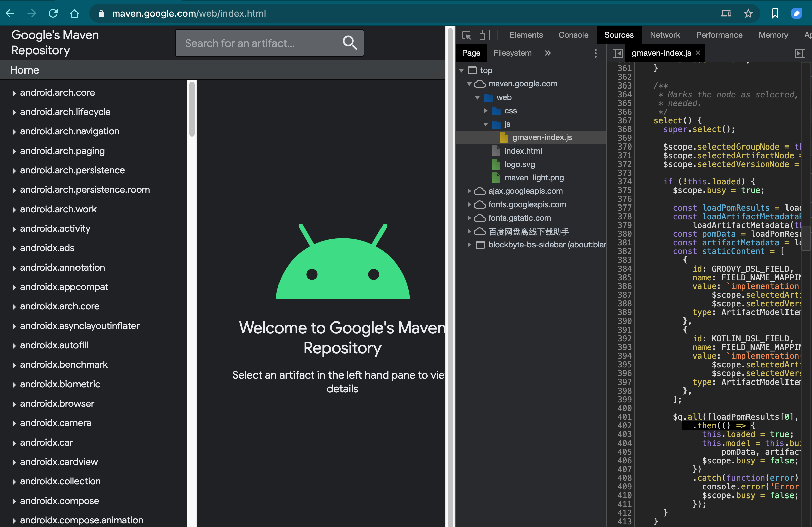
Task: Toggle the navigator sidebar in Sources
Action: (617, 53)
